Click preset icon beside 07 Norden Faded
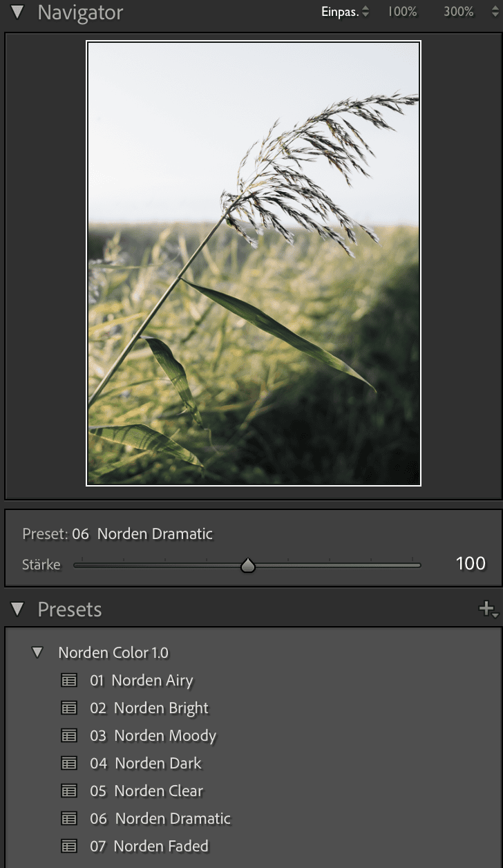 tap(69, 846)
